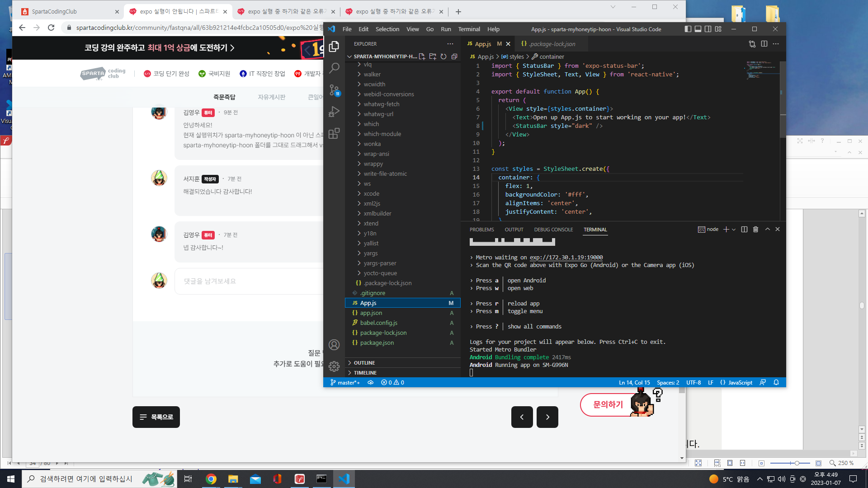Expand the write-file-atomic folder
This screenshot has width=868, height=488.
click(x=402, y=174)
